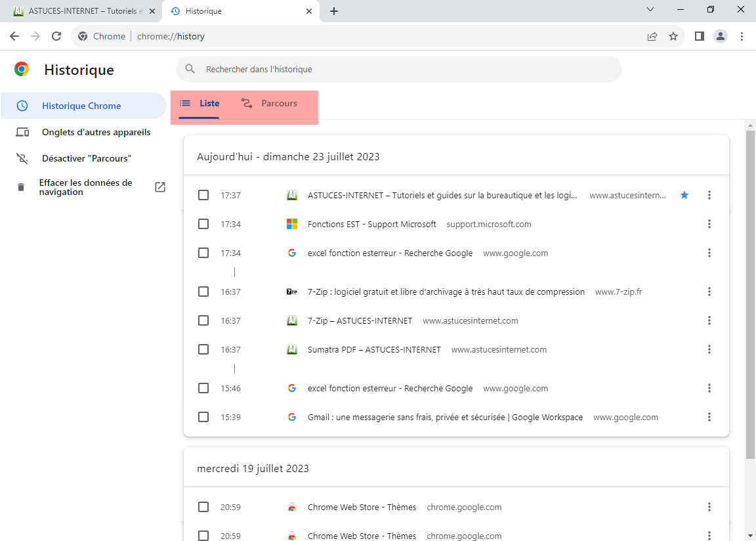Screen dimensions: 756x541
Task: Open actions menu for Sumatra PDF entry
Action: [709, 349]
